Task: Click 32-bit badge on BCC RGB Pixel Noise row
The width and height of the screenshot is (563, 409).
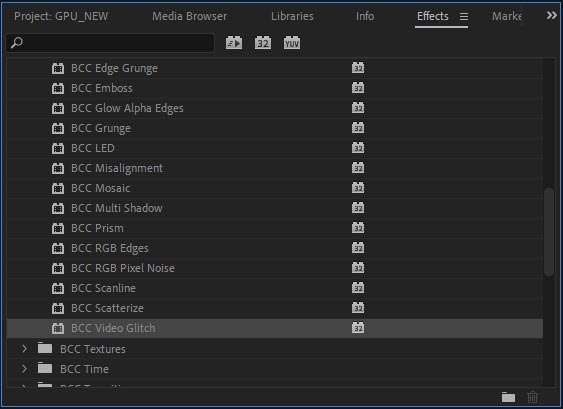Action: coord(358,268)
